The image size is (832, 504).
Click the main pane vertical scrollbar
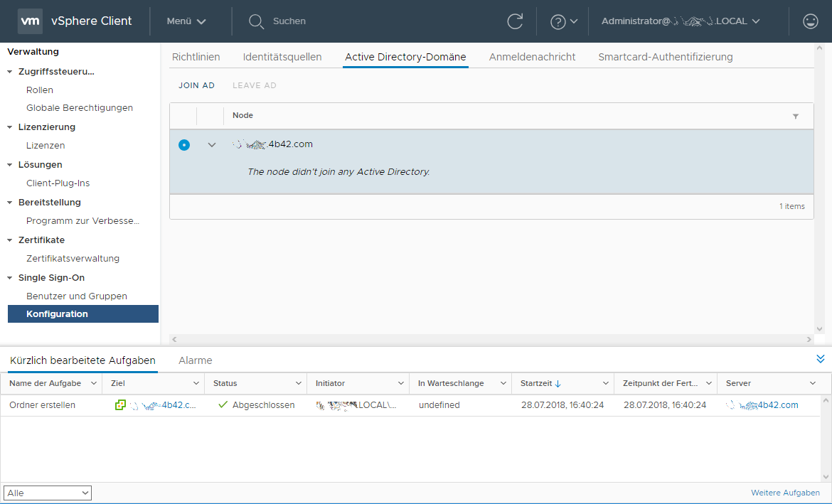coord(820,188)
